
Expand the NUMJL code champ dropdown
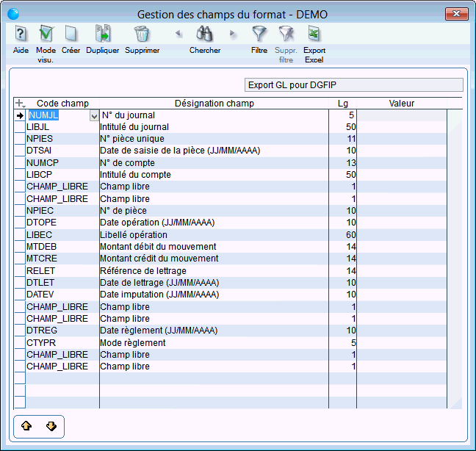[93, 115]
